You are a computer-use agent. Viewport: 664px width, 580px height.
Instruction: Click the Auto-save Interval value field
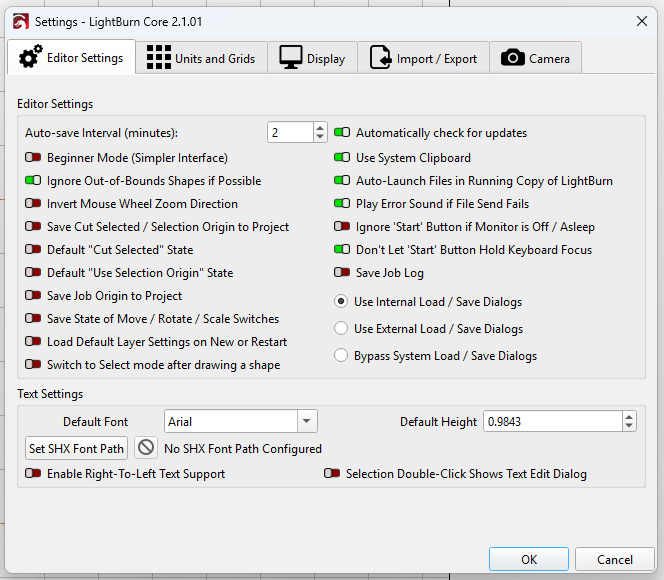[x=291, y=133]
